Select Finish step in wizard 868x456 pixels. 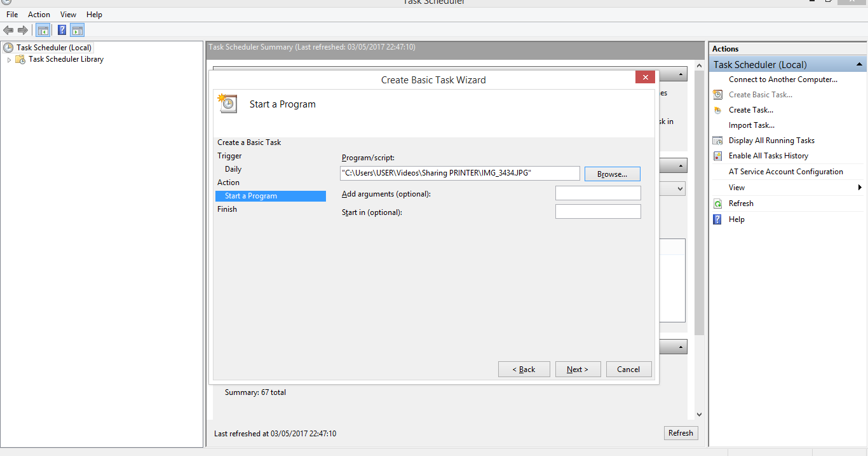coord(227,209)
